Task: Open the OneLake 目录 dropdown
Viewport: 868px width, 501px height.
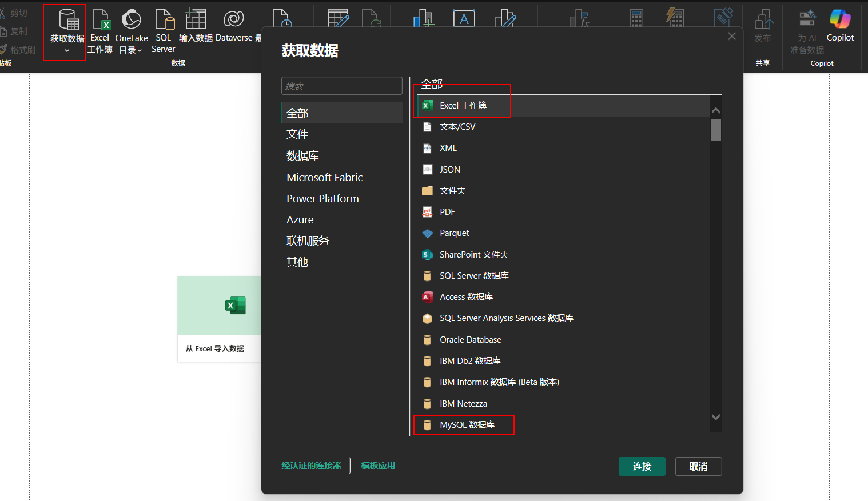Action: 131,31
